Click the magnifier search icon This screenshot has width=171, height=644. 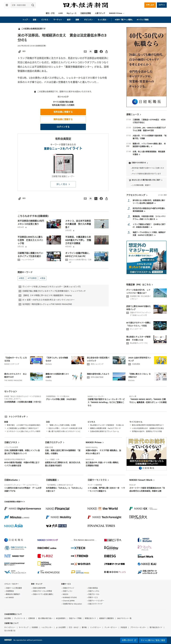[x=32, y=5]
